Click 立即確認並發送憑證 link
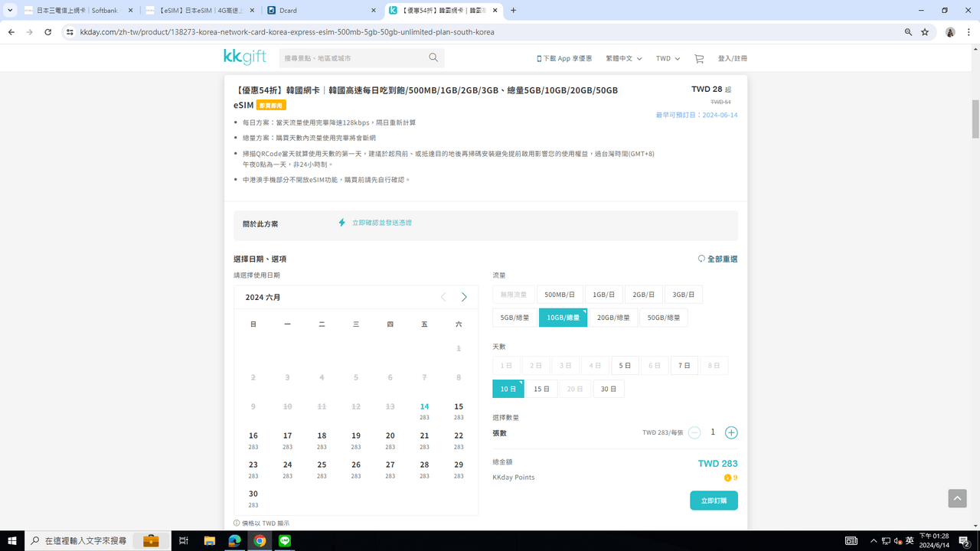 click(382, 223)
